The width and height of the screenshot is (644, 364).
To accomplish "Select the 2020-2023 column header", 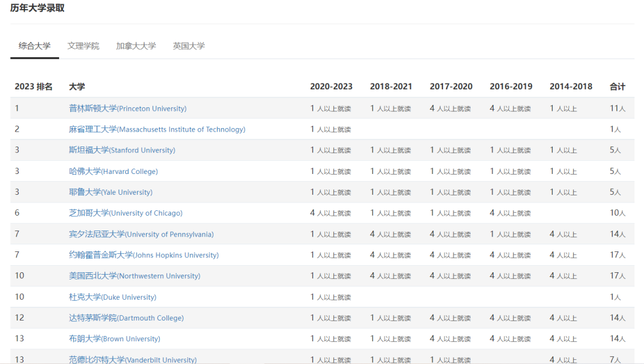I will point(331,86).
